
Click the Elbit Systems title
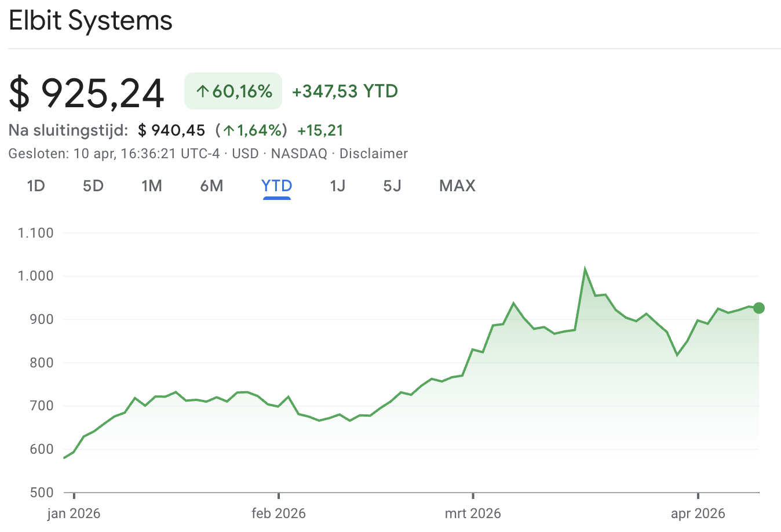point(90,21)
